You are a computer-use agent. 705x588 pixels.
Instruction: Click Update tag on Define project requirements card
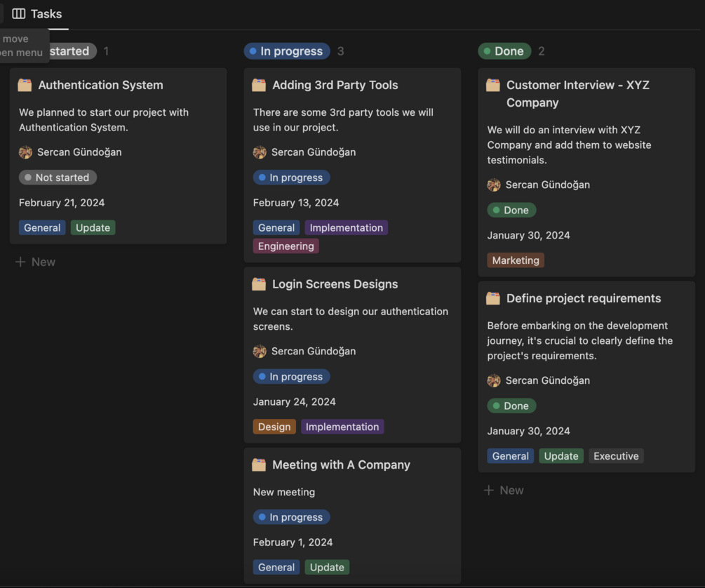point(561,455)
